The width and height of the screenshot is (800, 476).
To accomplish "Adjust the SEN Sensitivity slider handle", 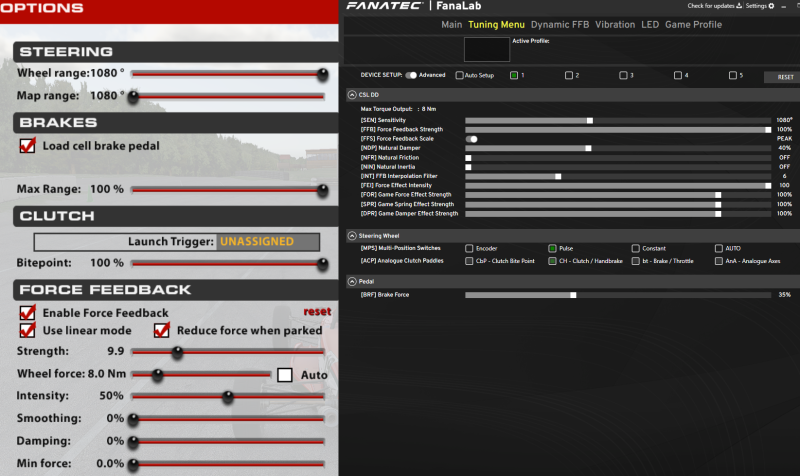I will click(x=590, y=120).
